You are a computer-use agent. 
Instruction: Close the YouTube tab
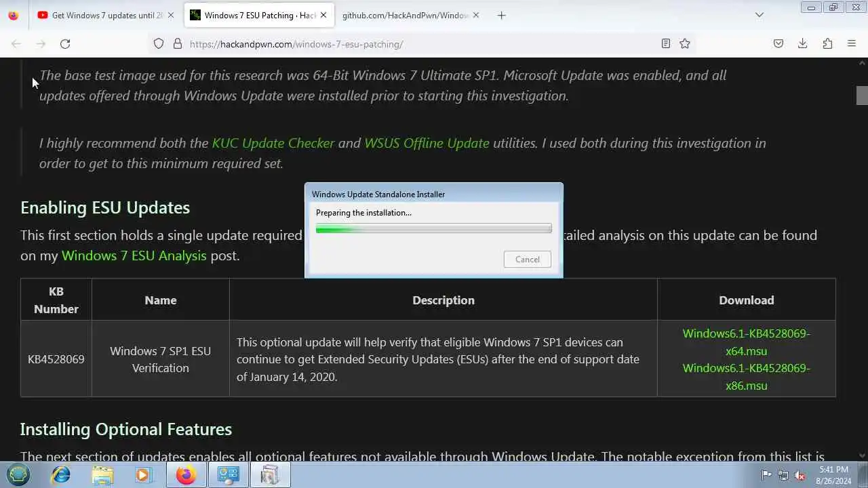pos(171,15)
